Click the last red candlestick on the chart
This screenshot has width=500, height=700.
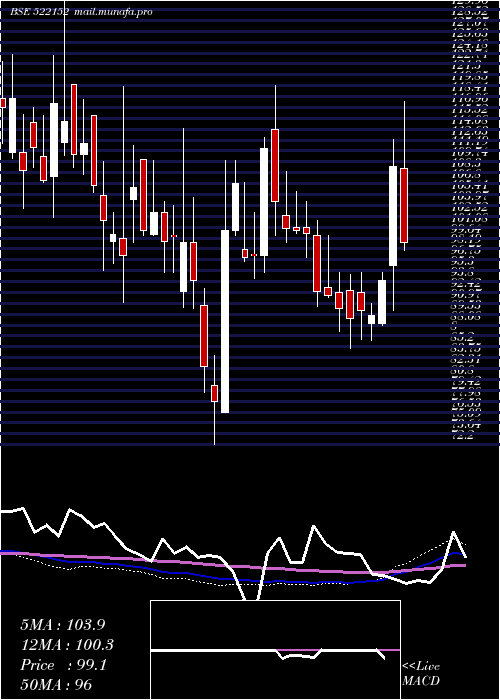[404, 205]
